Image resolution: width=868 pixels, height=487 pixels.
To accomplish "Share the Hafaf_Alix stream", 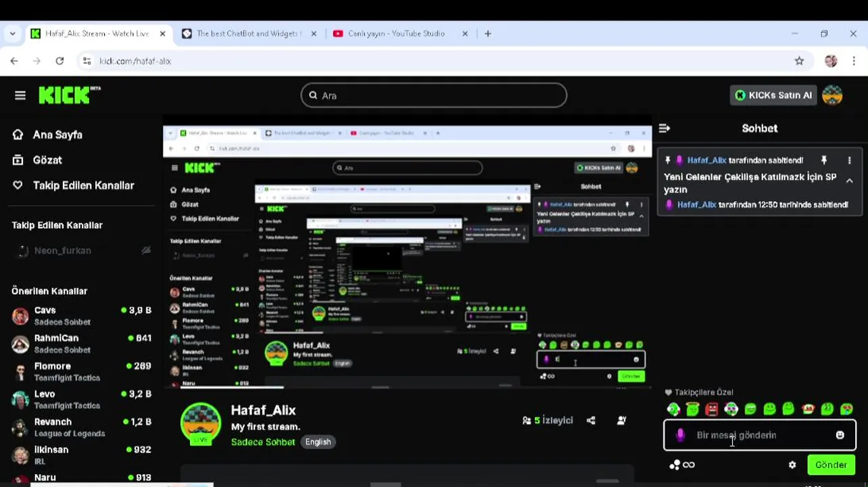I will click(x=591, y=420).
